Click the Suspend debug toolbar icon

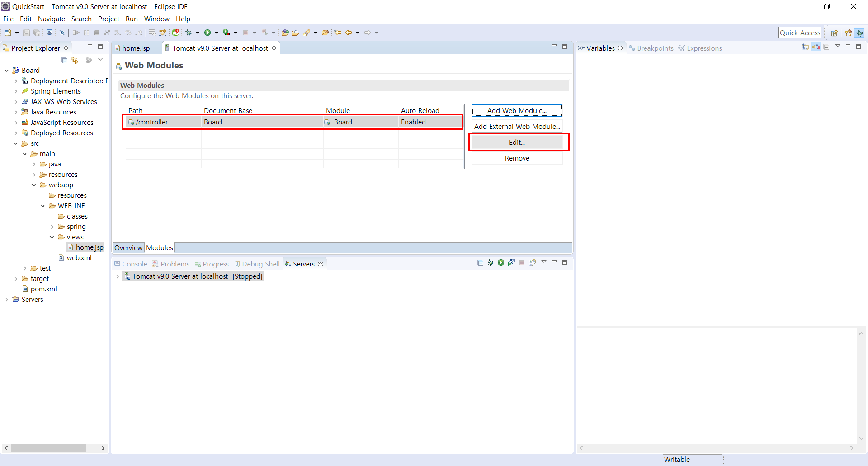86,33
